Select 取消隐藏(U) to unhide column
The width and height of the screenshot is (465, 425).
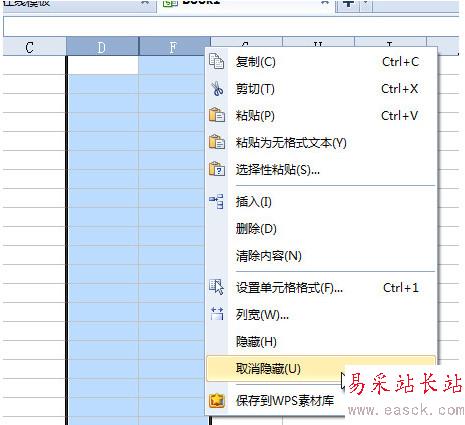tap(321, 368)
